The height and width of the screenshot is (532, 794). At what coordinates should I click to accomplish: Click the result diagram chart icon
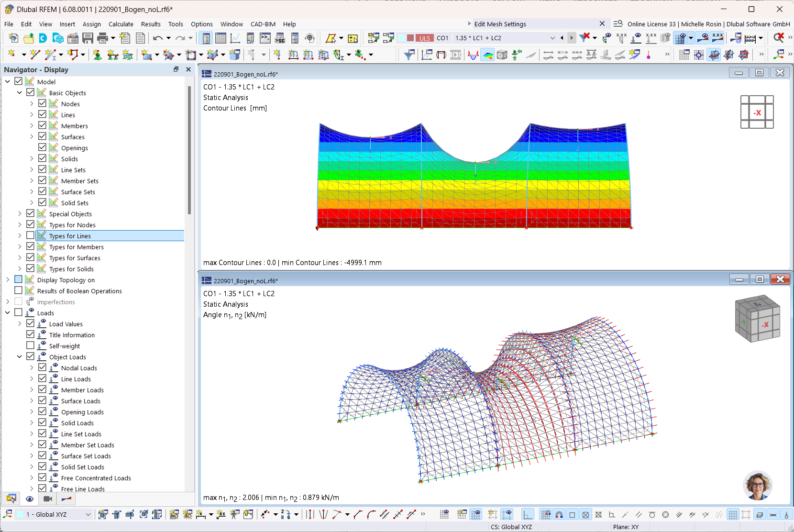coord(427,55)
